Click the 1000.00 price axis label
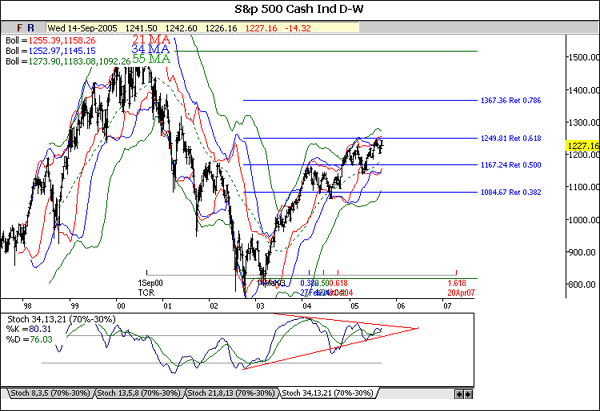Screen dimensions: 600x411 pyautogui.click(x=584, y=220)
